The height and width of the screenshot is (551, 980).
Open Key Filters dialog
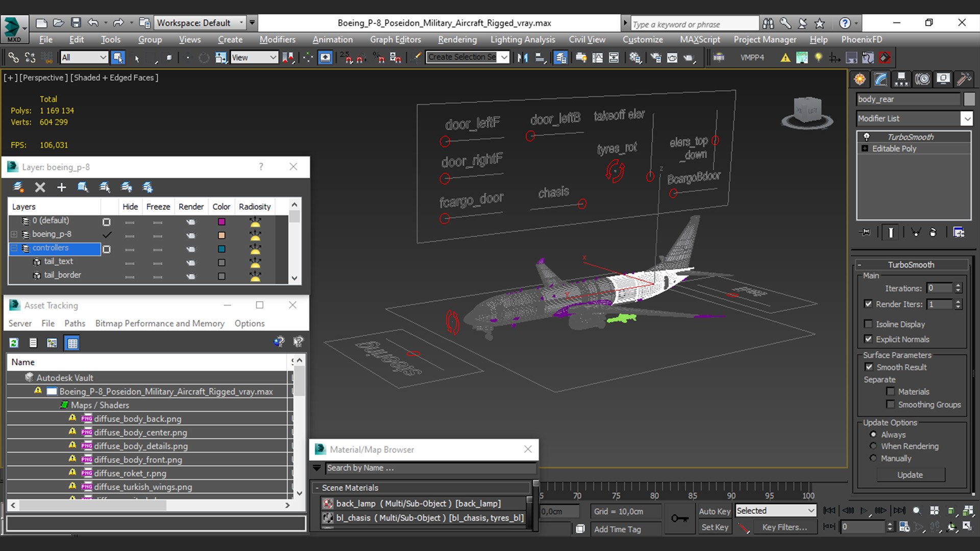[784, 527]
